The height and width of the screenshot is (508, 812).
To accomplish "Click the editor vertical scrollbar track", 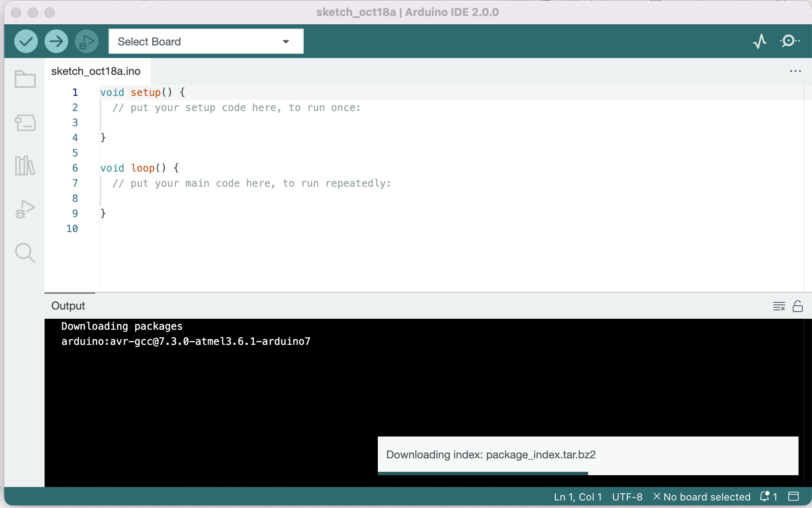I will (807, 188).
